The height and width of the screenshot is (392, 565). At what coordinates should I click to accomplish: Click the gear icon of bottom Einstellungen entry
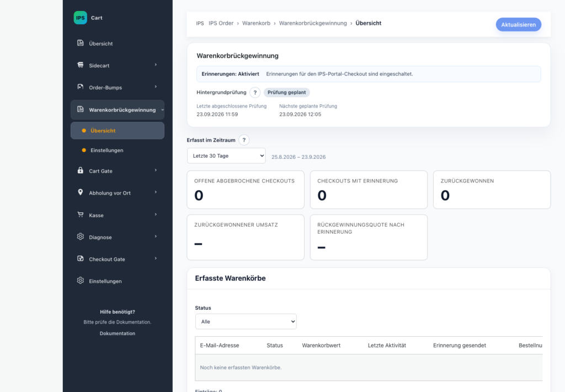pyautogui.click(x=81, y=281)
